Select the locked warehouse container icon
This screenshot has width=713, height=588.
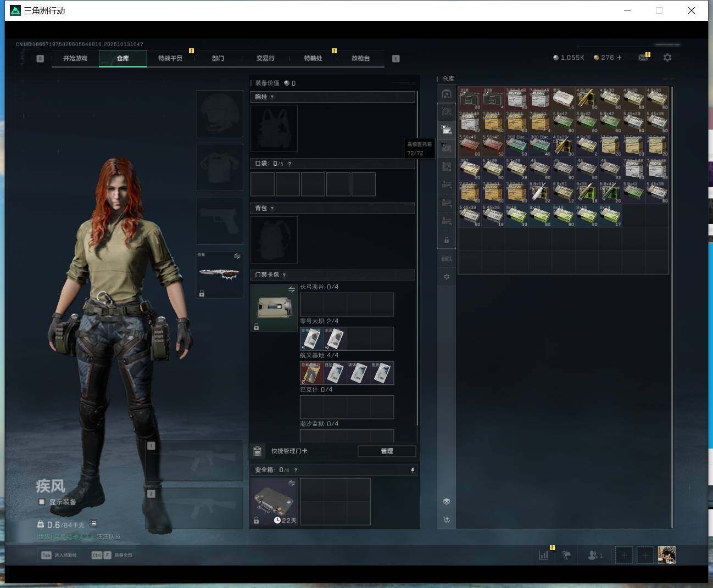[447, 240]
